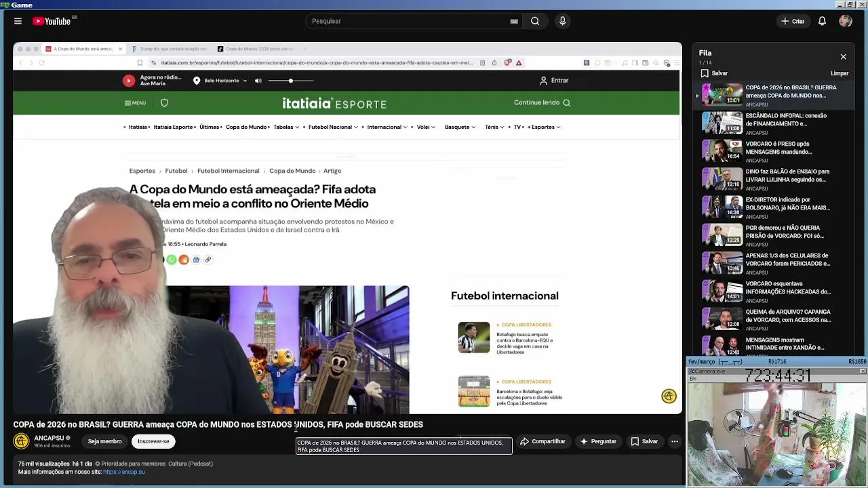Save video to playlist with Salvar
Viewport: 868px width, 488px height.
pyautogui.click(x=644, y=441)
